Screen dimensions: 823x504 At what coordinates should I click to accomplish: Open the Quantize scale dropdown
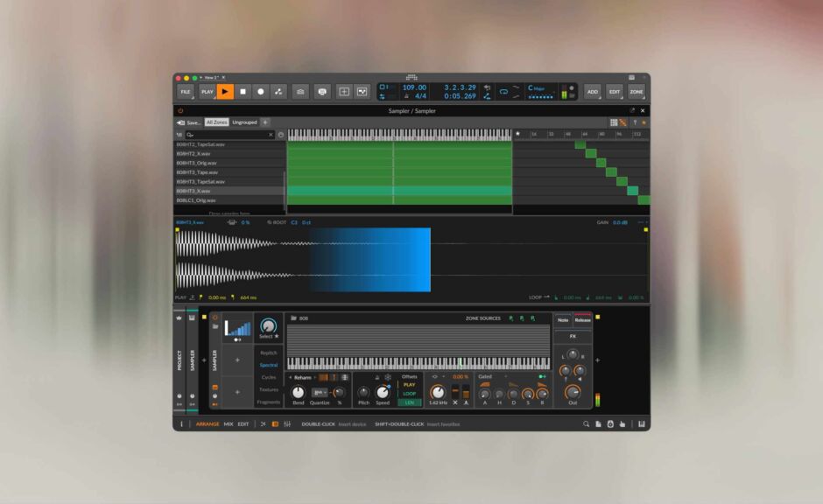point(319,392)
